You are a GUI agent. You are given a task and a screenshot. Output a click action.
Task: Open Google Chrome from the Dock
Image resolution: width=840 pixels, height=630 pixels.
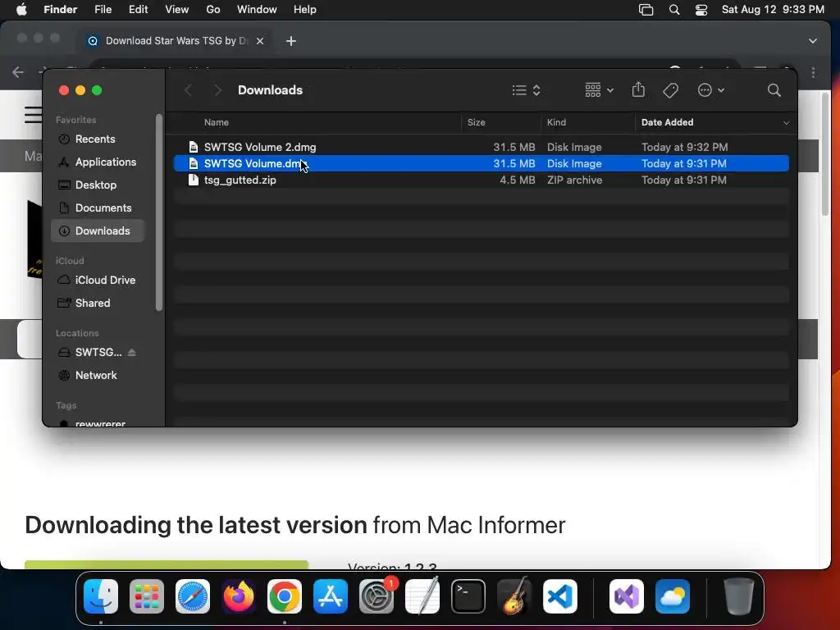click(x=285, y=596)
